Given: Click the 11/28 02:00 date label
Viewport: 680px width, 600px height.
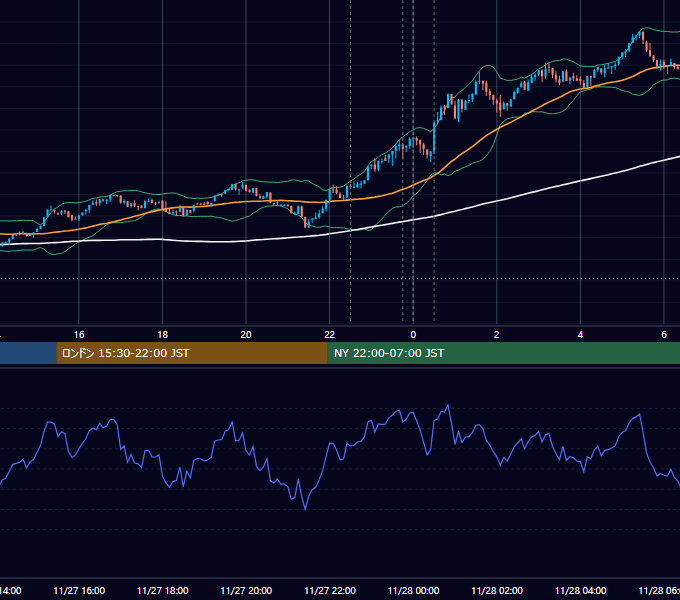Looking at the screenshot, I should click(x=497, y=591).
